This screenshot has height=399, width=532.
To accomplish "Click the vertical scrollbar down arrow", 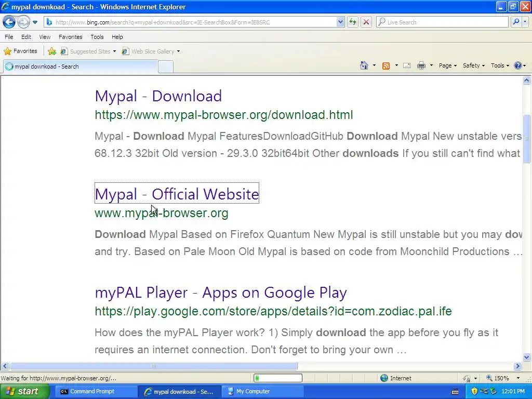I will [x=527, y=357].
